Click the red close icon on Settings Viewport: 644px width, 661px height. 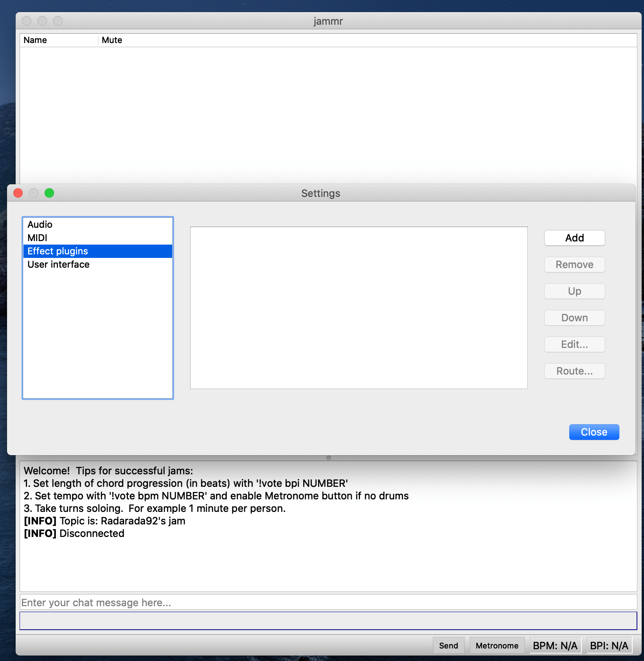[18, 193]
